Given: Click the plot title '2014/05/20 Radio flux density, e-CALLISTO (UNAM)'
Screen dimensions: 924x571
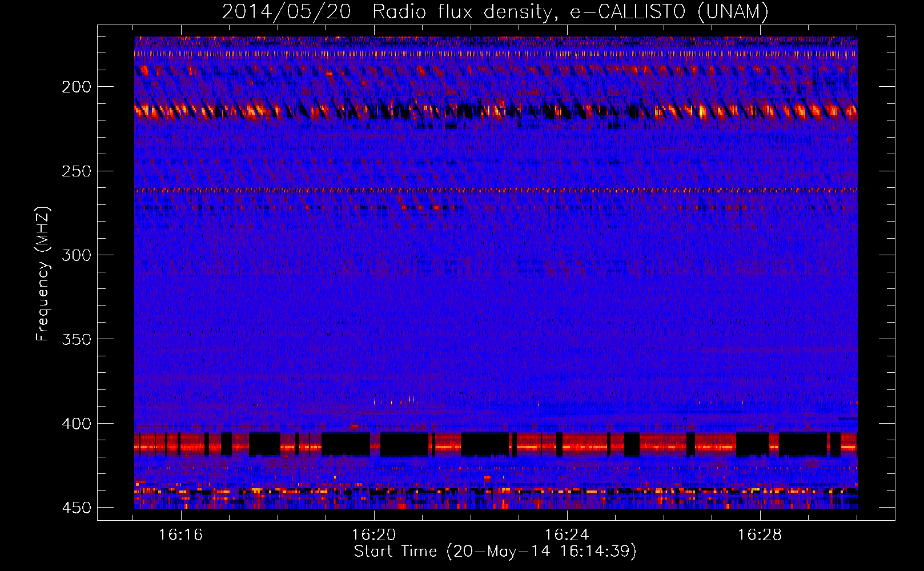Looking at the screenshot, I should coord(495,12).
